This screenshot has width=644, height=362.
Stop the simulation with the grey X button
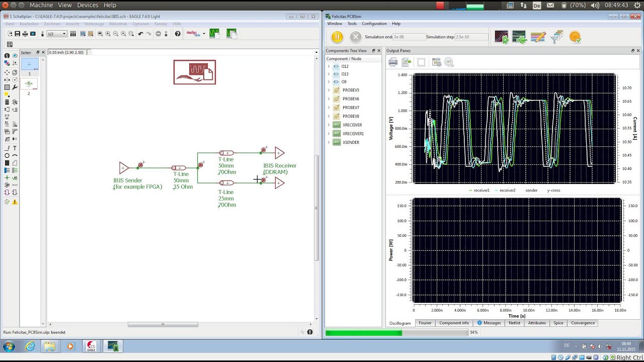(355, 37)
